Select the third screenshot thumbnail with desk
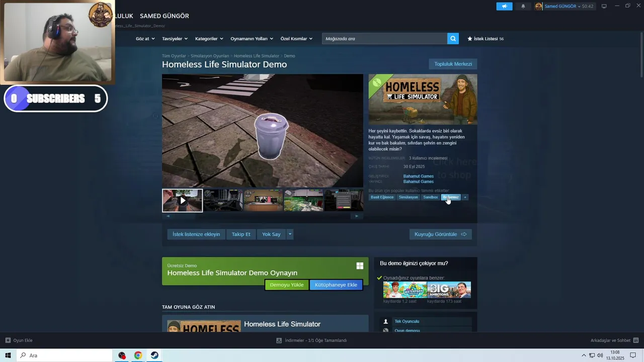 coord(263,200)
